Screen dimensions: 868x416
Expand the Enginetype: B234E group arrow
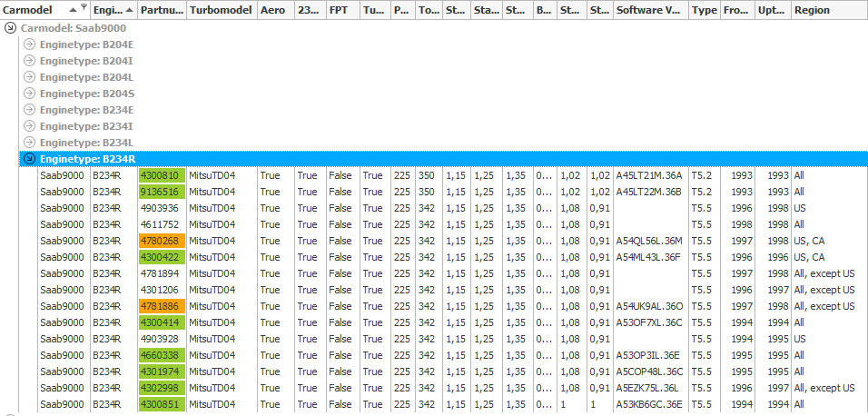click(29, 110)
